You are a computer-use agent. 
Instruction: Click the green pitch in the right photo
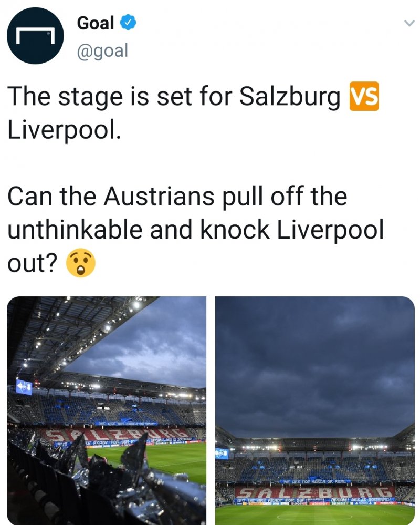click(x=315, y=514)
